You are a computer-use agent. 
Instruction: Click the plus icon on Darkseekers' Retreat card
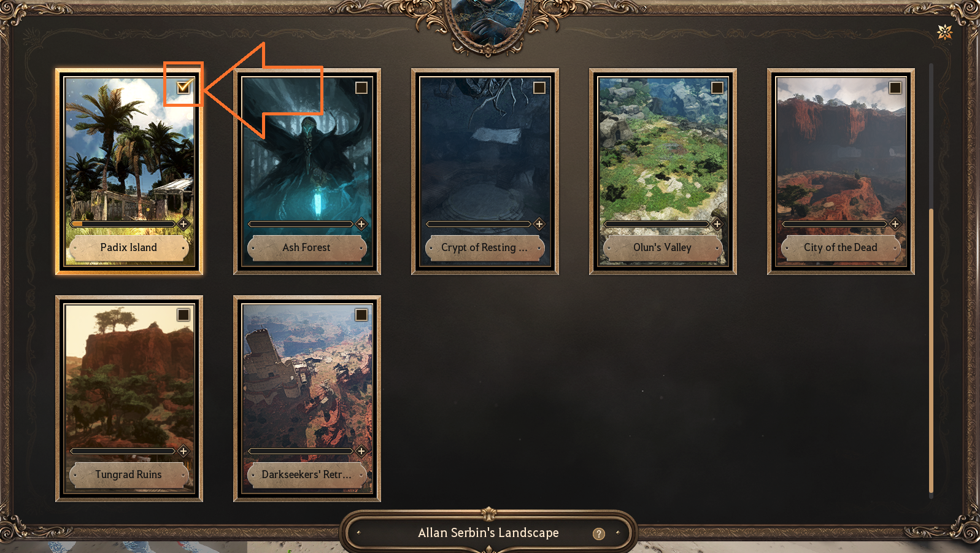pyautogui.click(x=361, y=451)
